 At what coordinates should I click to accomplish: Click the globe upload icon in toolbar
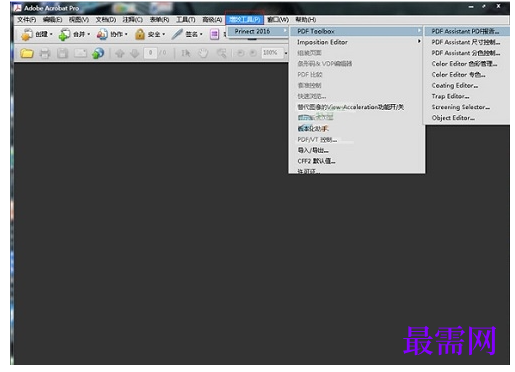click(x=98, y=53)
